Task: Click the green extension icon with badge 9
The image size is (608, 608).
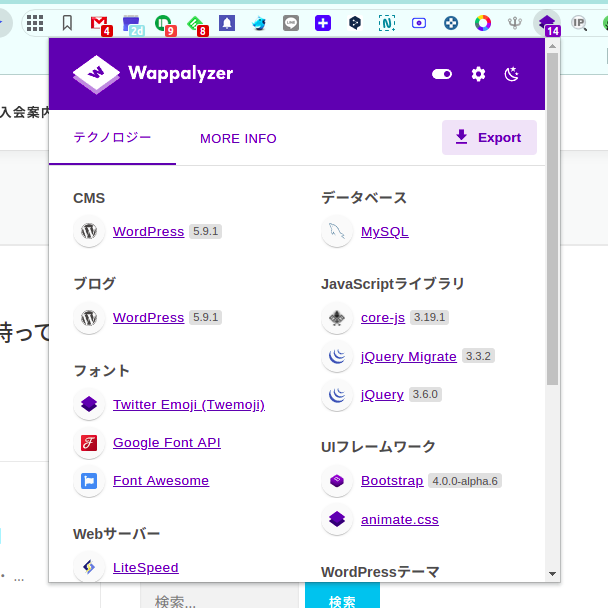Action: (x=165, y=25)
